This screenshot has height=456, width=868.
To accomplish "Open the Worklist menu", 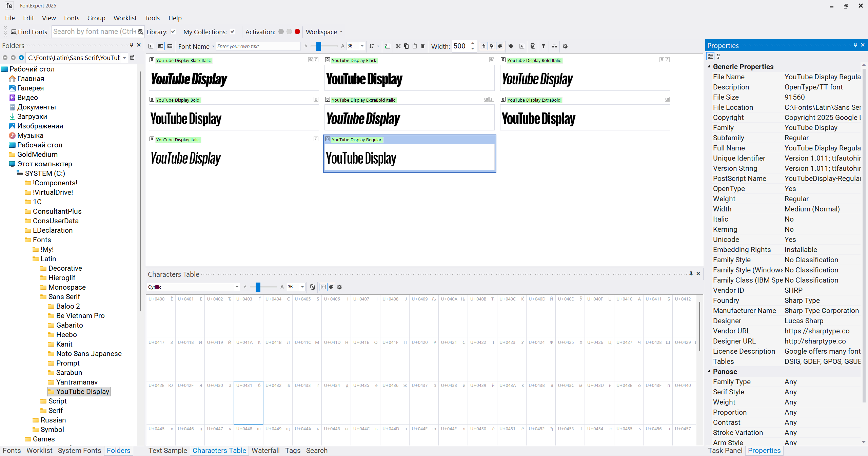I will (125, 18).
